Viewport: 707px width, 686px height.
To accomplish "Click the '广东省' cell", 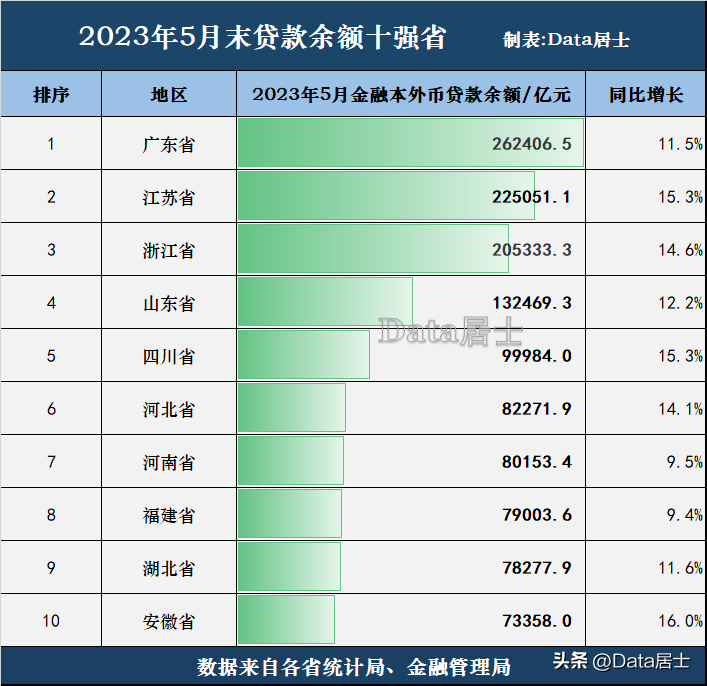I will coord(169,144).
